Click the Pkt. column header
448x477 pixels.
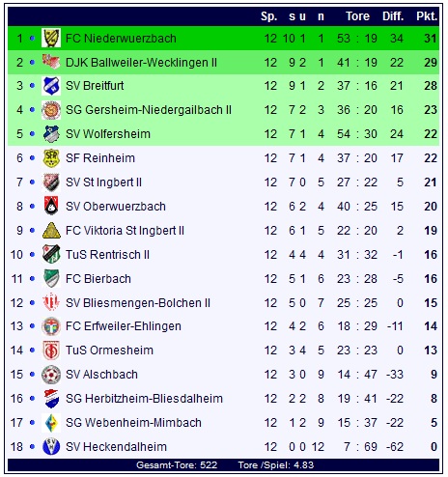427,16
